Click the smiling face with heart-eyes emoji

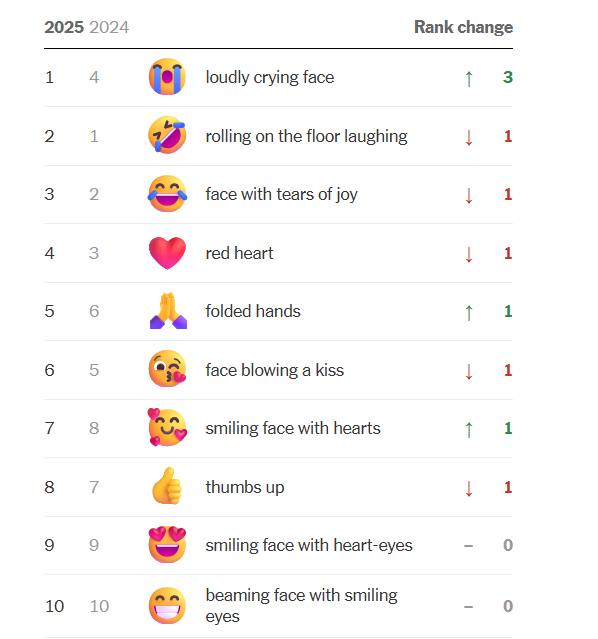167,544
